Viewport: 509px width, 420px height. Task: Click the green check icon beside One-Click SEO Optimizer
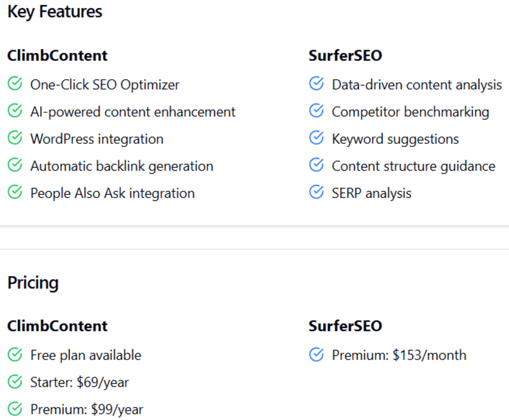coord(15,84)
